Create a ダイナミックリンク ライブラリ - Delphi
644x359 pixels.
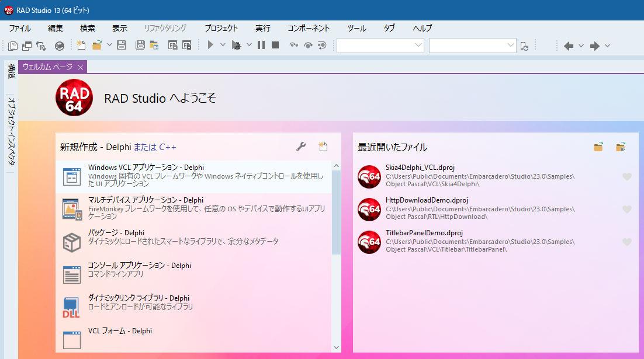click(193, 307)
